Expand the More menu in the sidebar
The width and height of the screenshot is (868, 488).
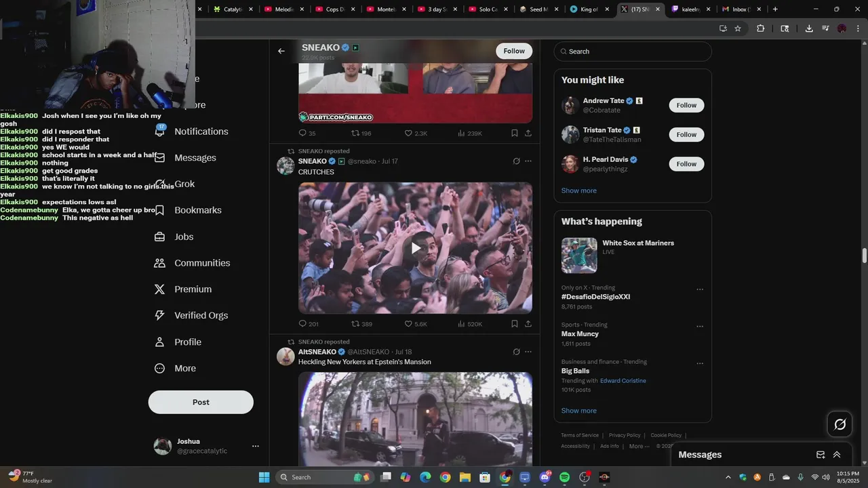click(x=175, y=368)
